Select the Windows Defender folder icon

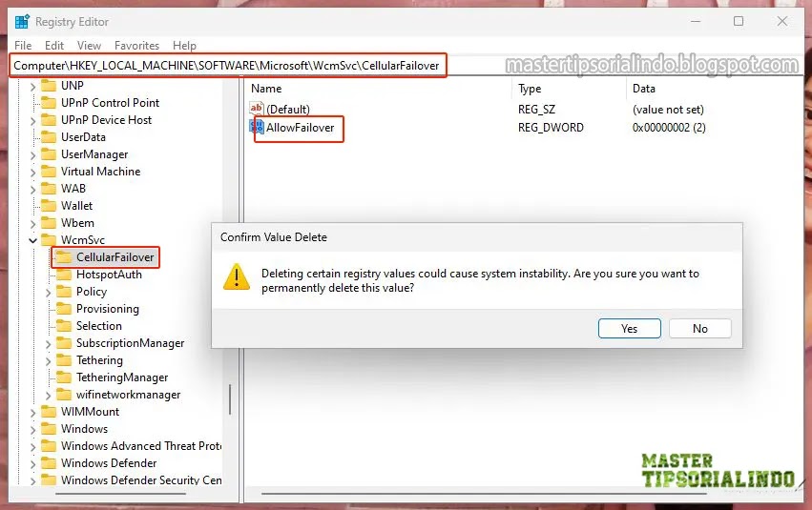click(x=49, y=462)
